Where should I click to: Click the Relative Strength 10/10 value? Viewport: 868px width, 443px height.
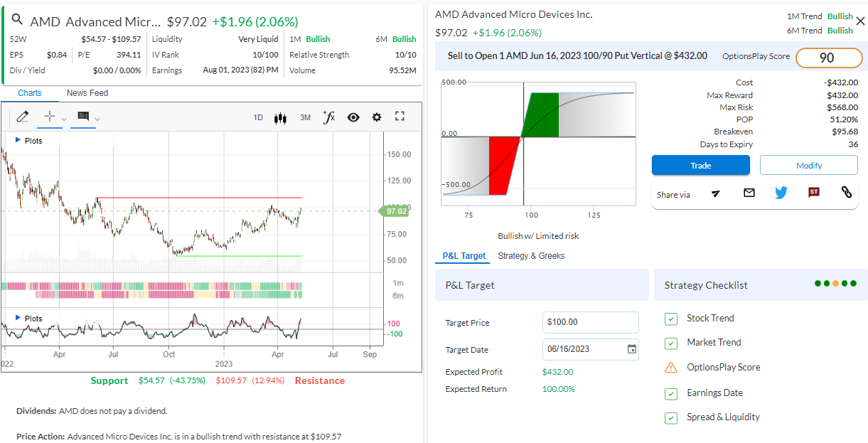[x=407, y=55]
